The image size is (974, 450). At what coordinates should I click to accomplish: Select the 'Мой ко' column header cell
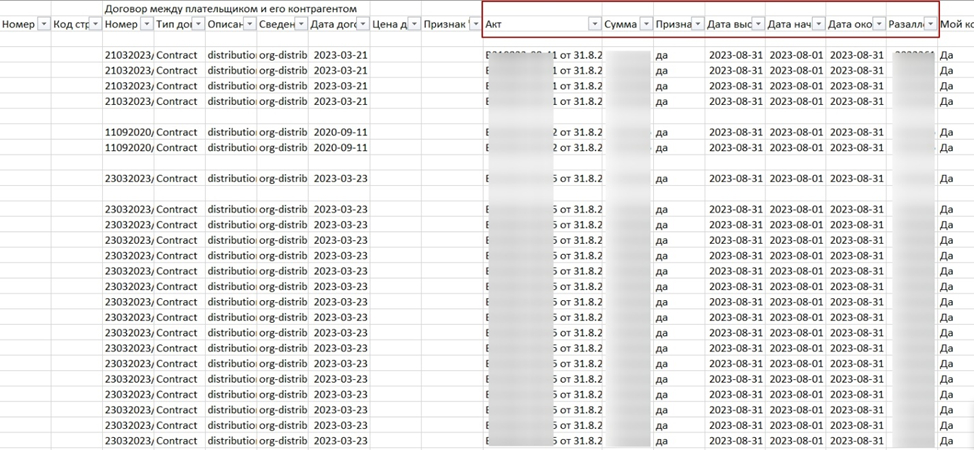(x=957, y=24)
